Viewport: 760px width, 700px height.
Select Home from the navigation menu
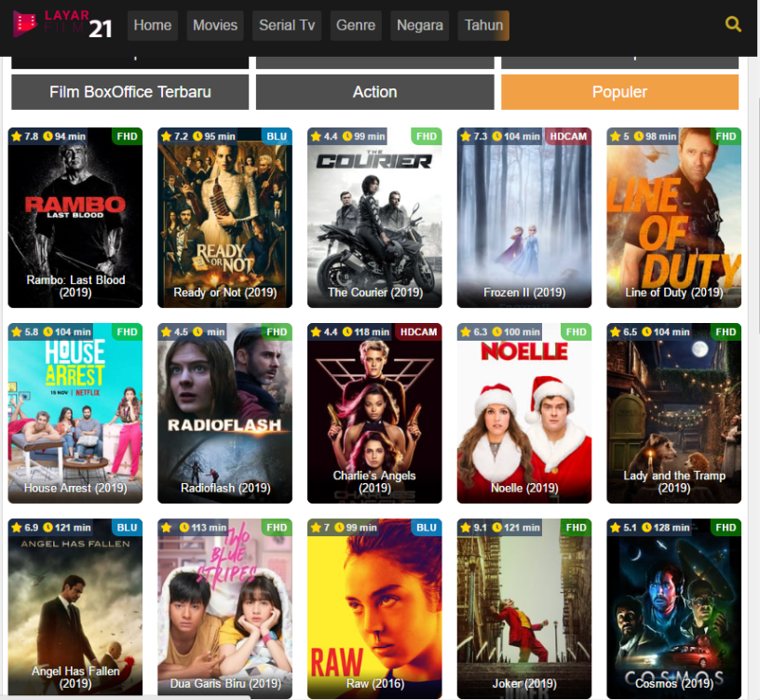point(152,25)
